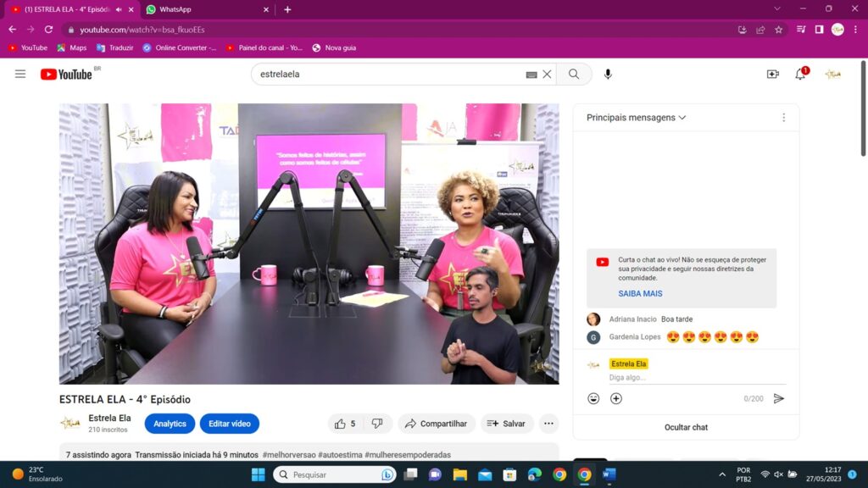
Task: Click the emoji picker in chat
Action: point(593,398)
